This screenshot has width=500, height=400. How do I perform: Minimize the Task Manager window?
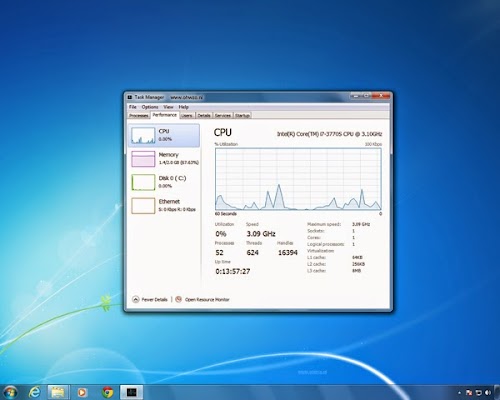[356, 96]
